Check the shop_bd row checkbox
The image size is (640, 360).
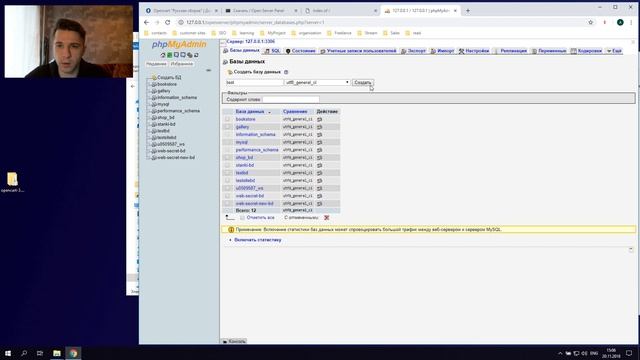227,158
